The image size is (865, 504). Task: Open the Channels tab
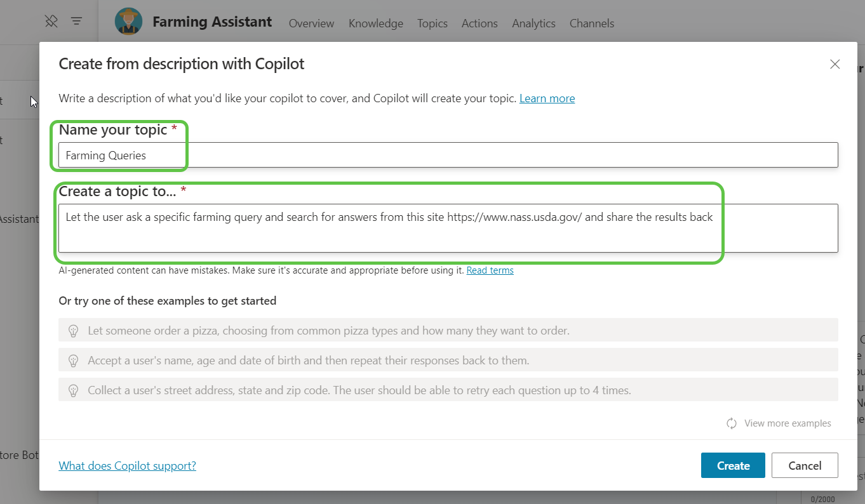[x=591, y=23]
